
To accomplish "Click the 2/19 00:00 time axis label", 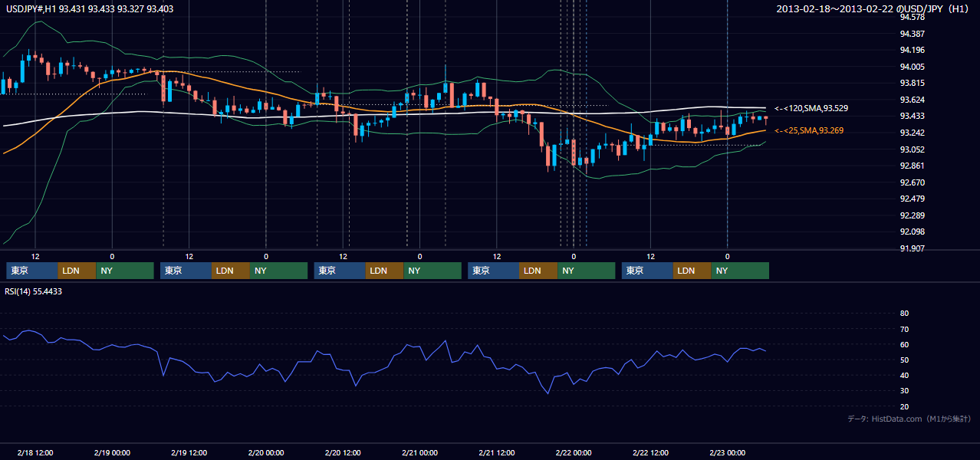I will 112,452.
